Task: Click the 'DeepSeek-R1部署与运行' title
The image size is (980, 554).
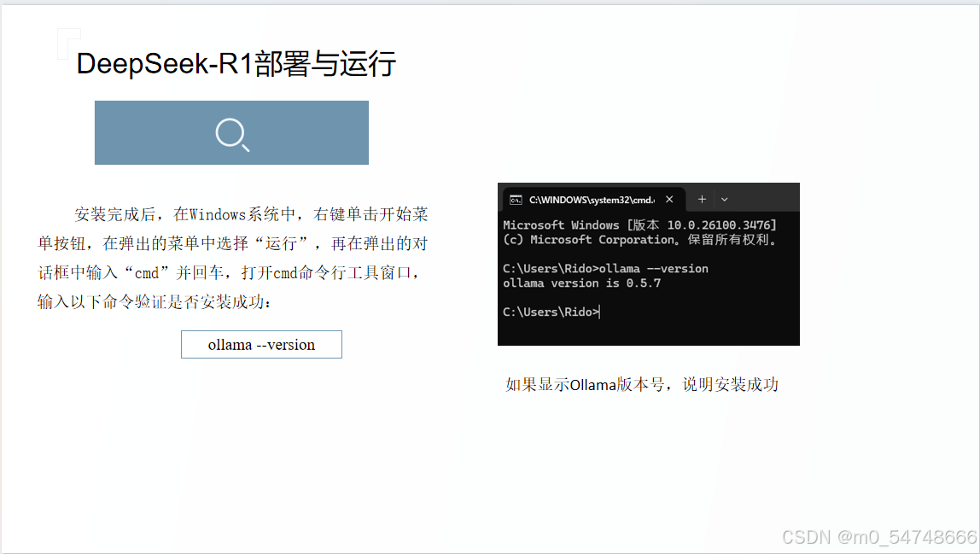Action: point(236,64)
